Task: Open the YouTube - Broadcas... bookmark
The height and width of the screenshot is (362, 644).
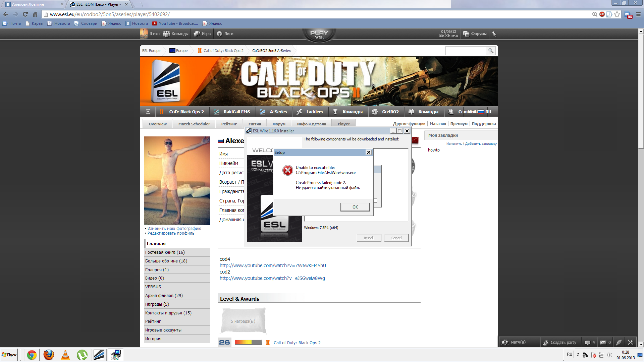Action: pyautogui.click(x=175, y=23)
